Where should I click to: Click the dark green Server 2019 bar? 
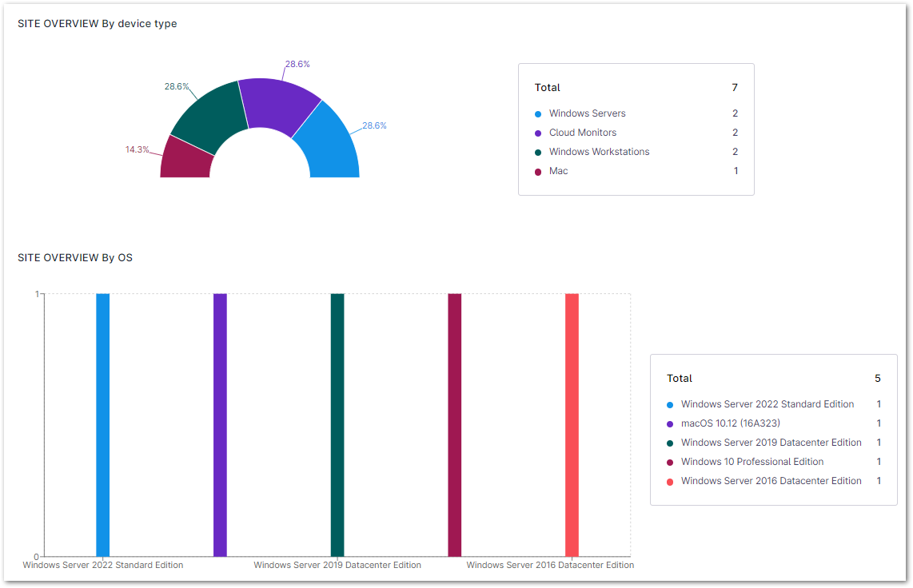tap(337, 423)
